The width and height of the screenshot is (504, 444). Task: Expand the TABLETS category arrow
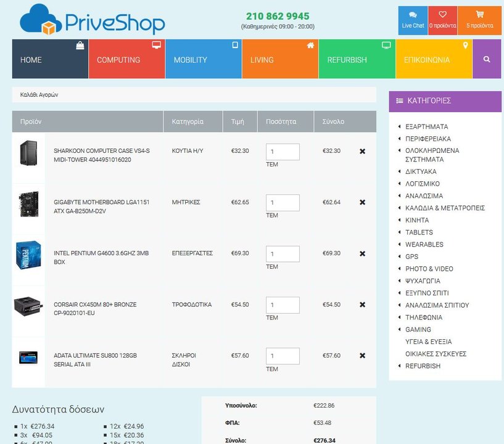(x=400, y=232)
